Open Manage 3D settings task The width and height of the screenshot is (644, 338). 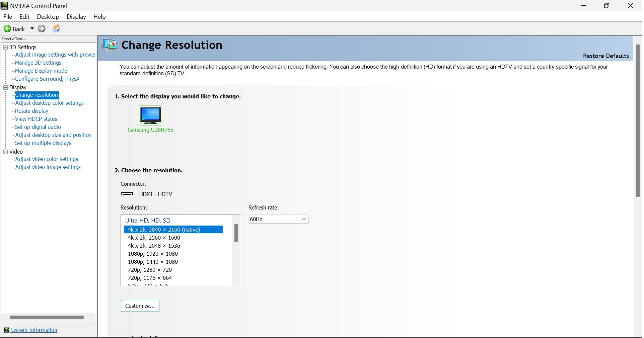coord(38,63)
